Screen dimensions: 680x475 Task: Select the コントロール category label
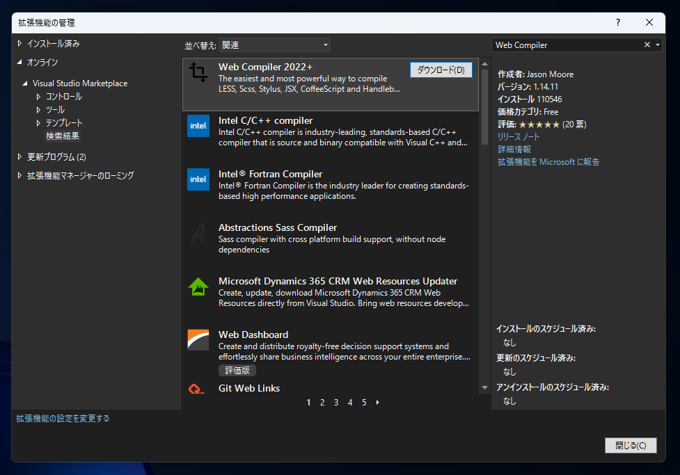64,96
